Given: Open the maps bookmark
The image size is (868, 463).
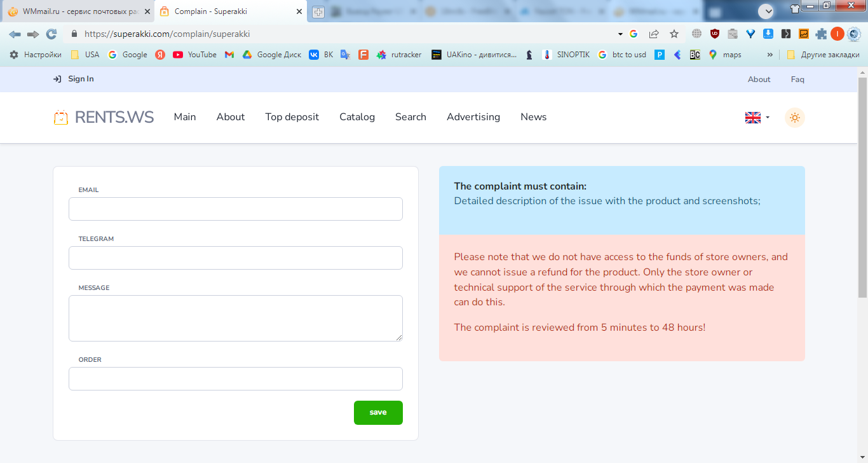Looking at the screenshot, I should tap(725, 55).
